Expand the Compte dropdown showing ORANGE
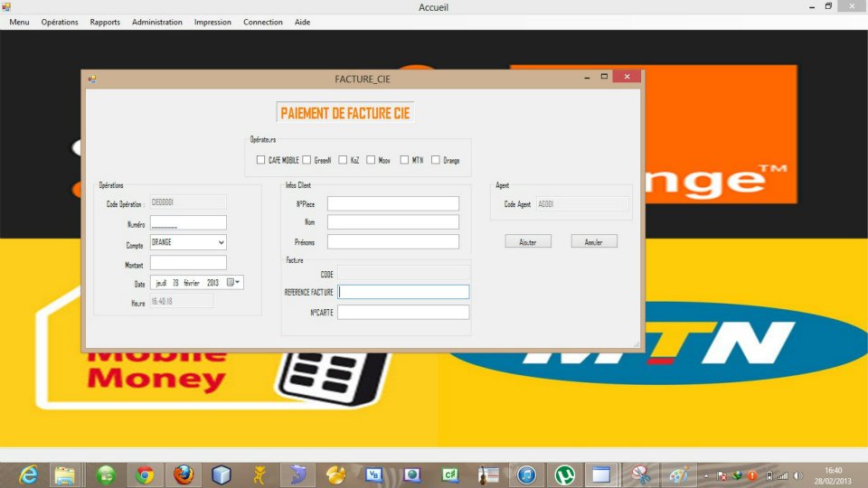The image size is (868, 488). 221,242
